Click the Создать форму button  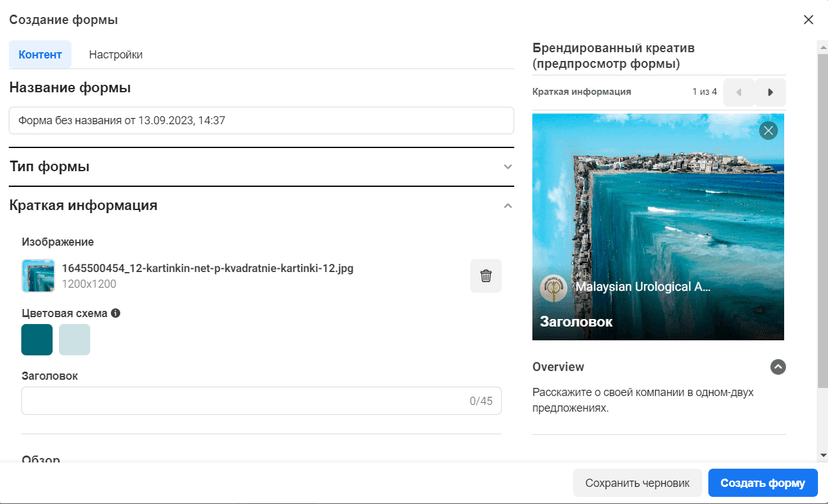(763, 483)
